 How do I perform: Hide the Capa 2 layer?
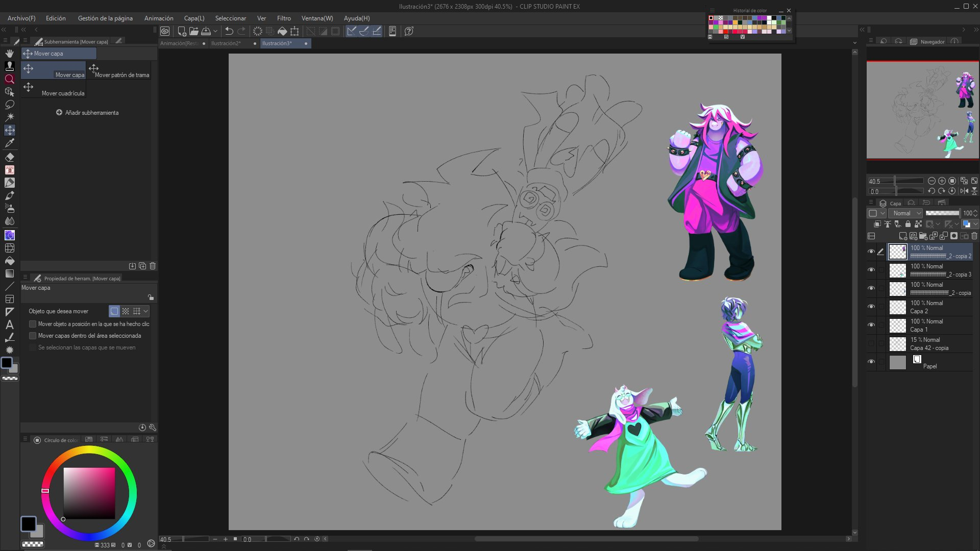coord(871,307)
